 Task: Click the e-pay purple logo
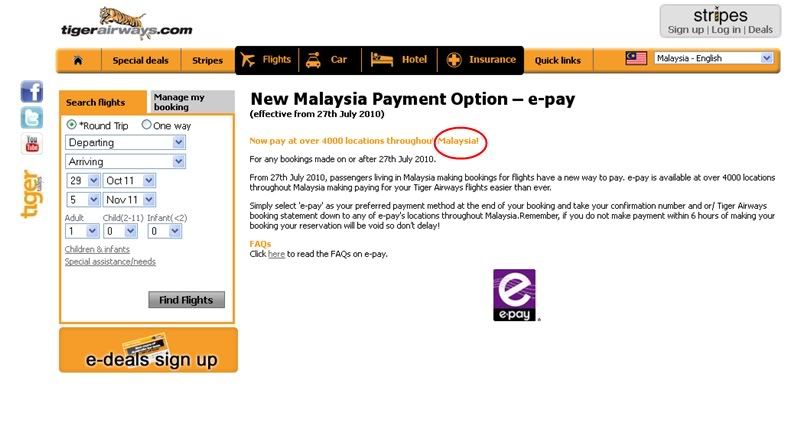(514, 295)
